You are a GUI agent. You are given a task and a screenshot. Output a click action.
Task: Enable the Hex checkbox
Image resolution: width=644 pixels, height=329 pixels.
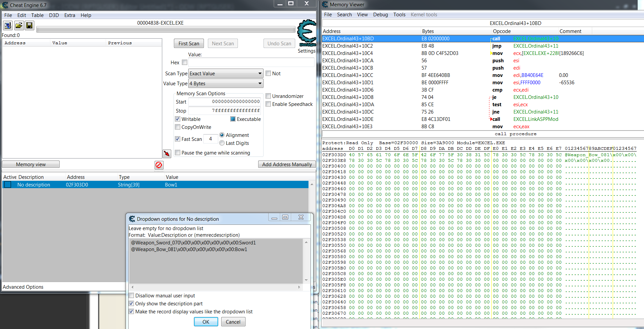click(x=185, y=62)
